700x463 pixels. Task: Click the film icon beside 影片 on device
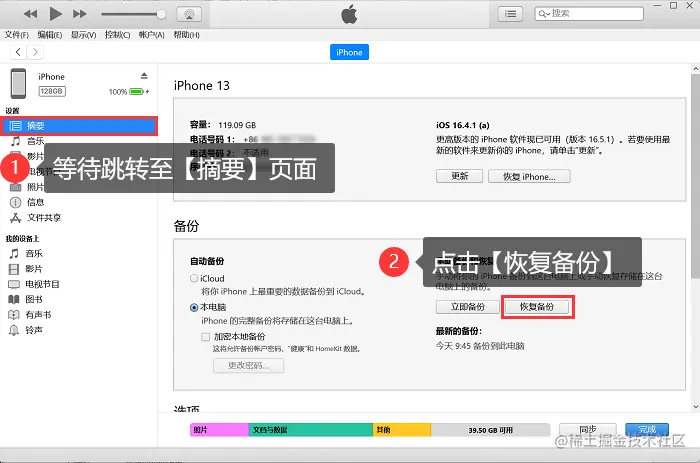click(14, 269)
